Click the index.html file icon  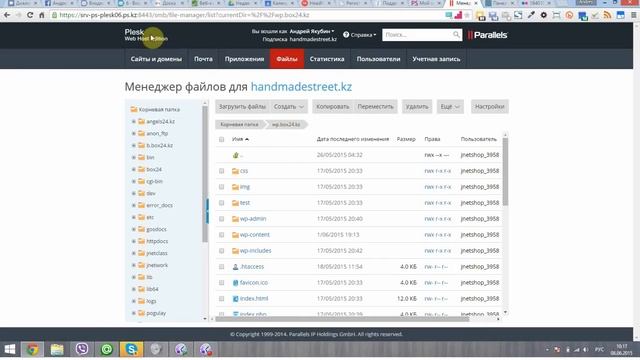click(x=235, y=298)
